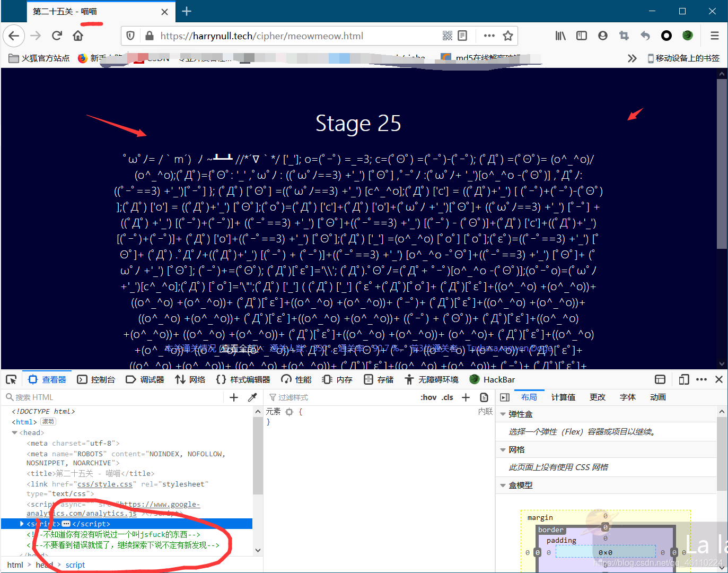
Task: Go back to the previous page
Action: click(14, 36)
